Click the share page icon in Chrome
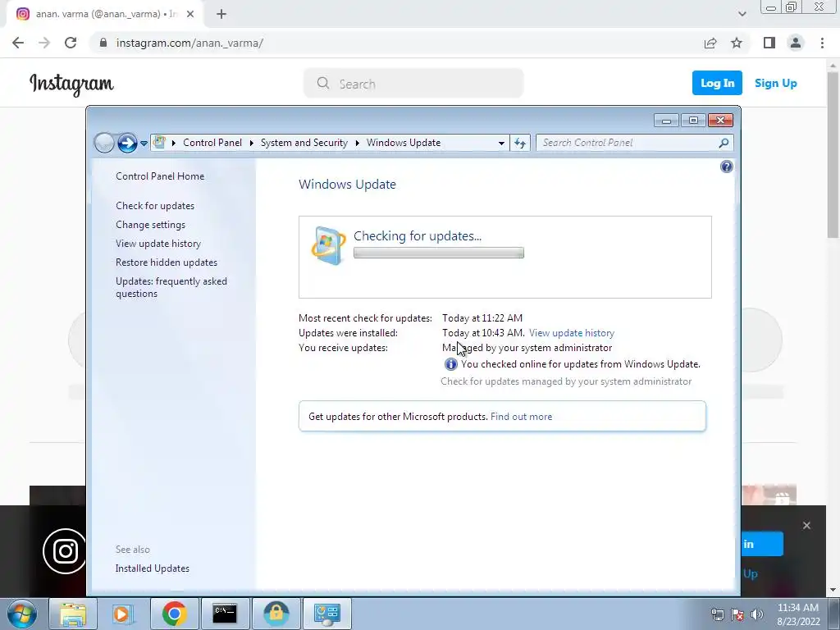Screen dimensions: 840x630 (x=710, y=43)
